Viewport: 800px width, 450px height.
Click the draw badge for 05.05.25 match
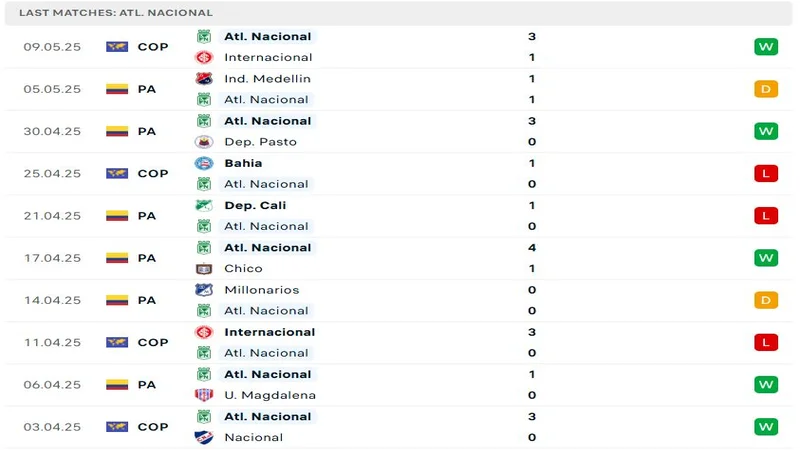pyautogui.click(x=766, y=89)
